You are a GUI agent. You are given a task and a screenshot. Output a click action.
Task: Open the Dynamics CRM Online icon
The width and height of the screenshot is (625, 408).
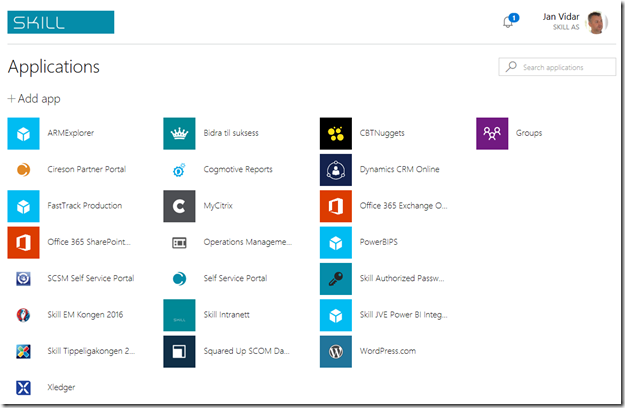point(336,170)
